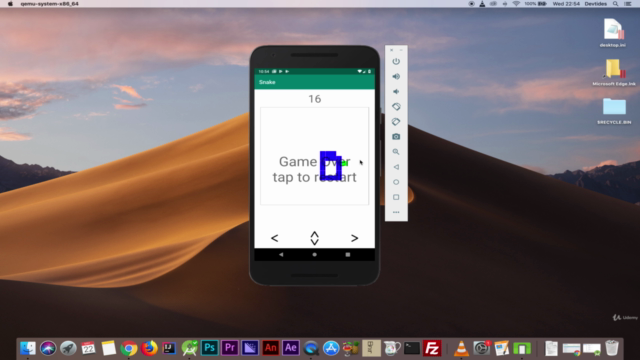Open App Store from the dock

(x=331, y=348)
